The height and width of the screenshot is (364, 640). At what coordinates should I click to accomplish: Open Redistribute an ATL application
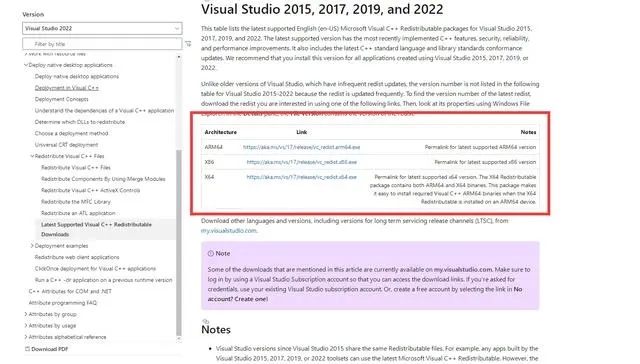[x=78, y=213]
